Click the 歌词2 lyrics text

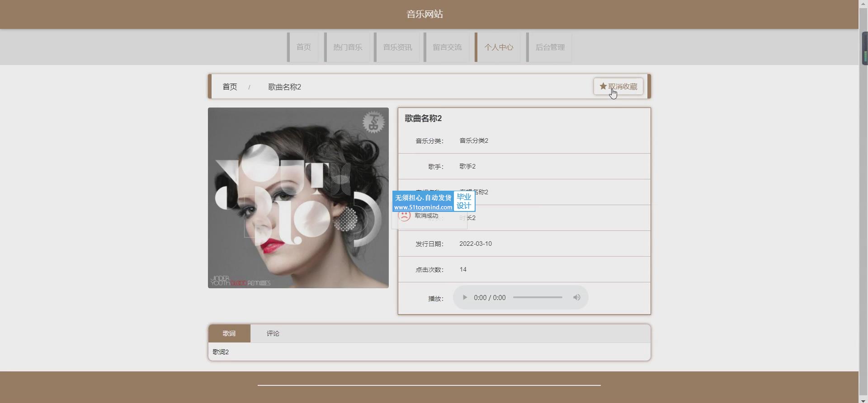tap(221, 352)
